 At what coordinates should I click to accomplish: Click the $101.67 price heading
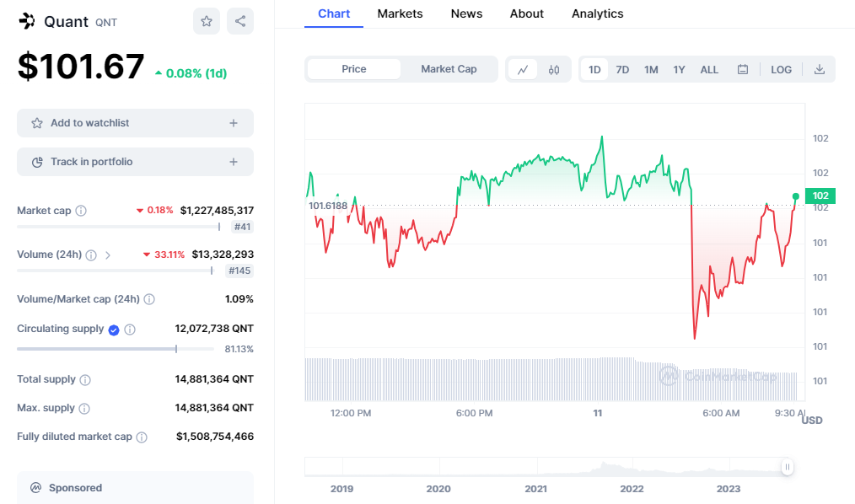(81, 67)
